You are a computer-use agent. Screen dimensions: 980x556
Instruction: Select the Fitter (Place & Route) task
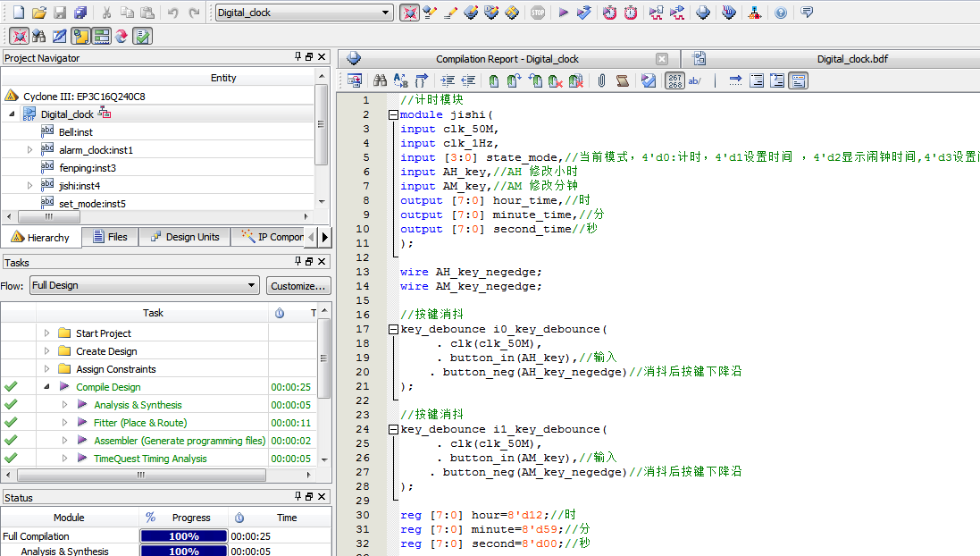pyautogui.click(x=140, y=423)
